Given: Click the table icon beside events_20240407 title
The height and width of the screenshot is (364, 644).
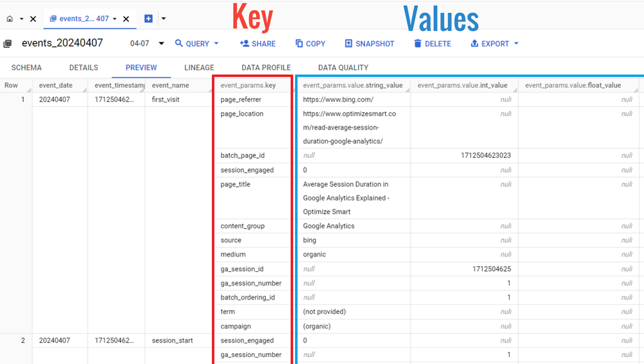Looking at the screenshot, I should (x=8, y=44).
